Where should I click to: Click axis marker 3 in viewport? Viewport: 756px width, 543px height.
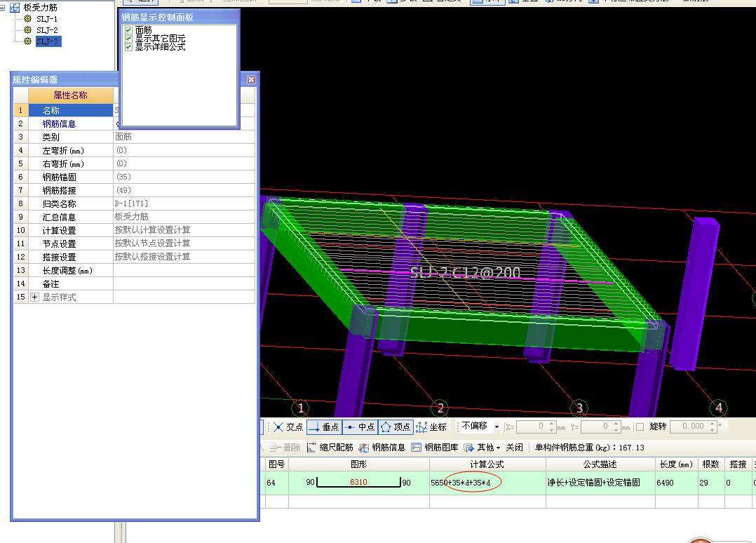[x=579, y=408]
